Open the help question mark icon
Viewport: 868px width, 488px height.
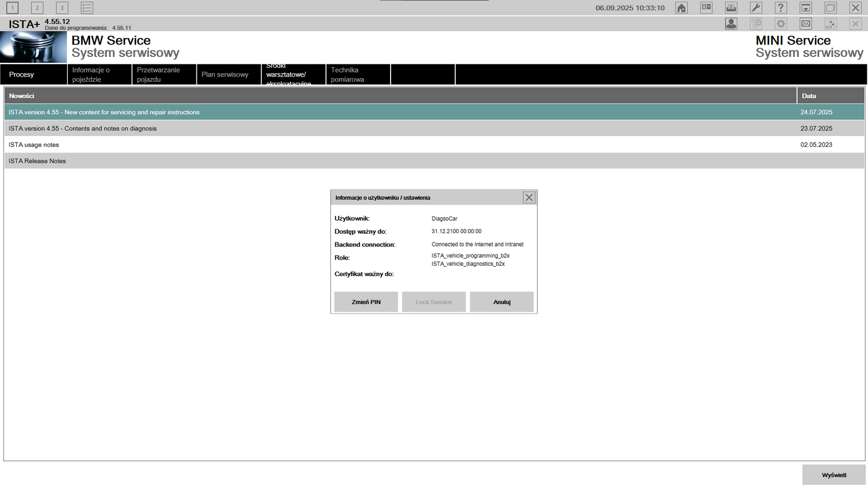[781, 8]
